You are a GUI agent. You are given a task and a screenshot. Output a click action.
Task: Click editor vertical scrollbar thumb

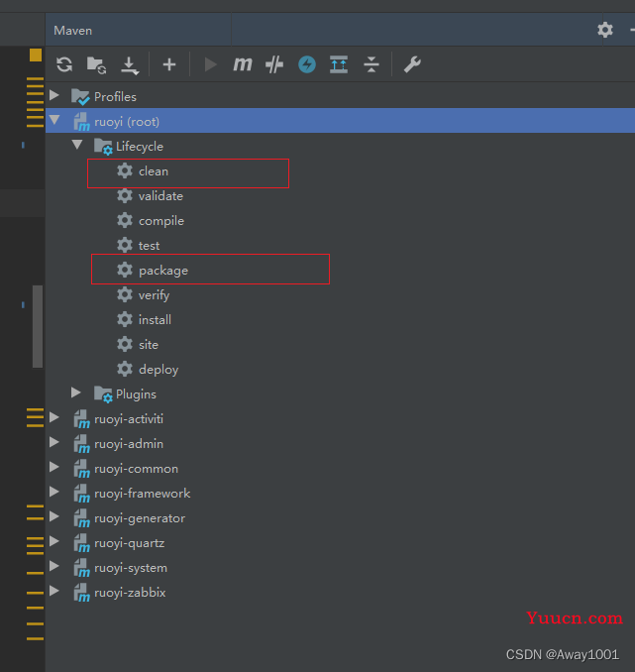[x=38, y=326]
